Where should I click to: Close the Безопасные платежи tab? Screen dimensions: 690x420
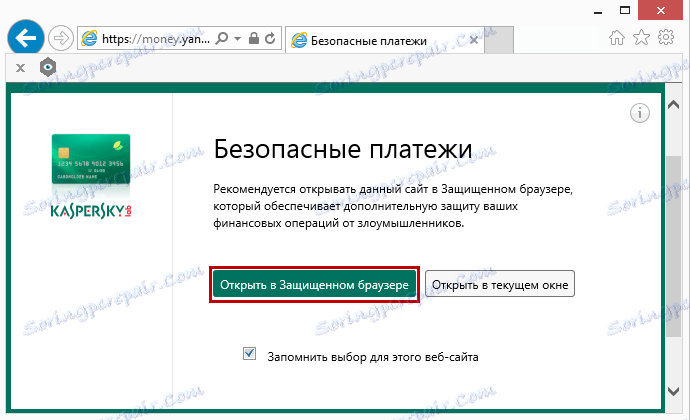point(474,40)
